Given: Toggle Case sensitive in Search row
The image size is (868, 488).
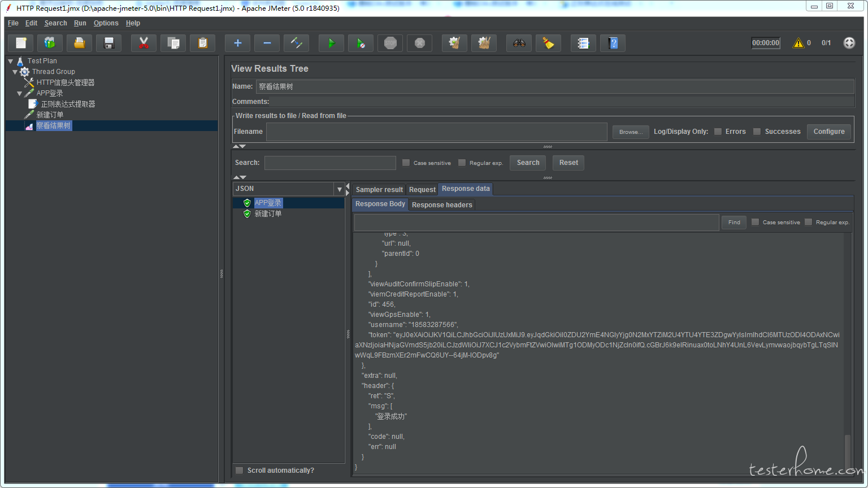Looking at the screenshot, I should tap(406, 163).
